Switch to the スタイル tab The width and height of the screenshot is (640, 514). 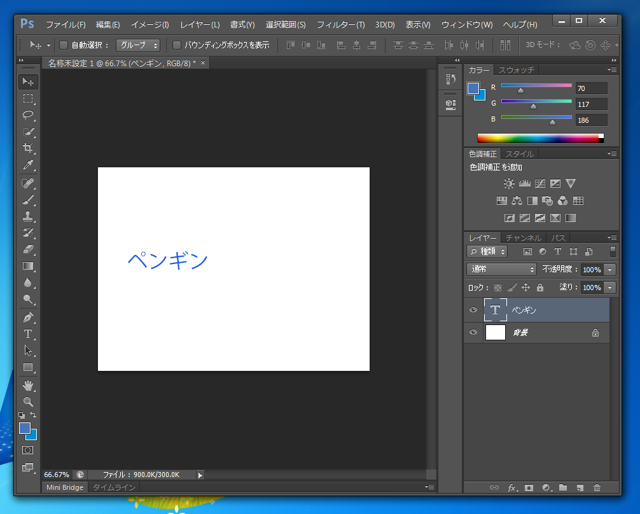pos(519,154)
